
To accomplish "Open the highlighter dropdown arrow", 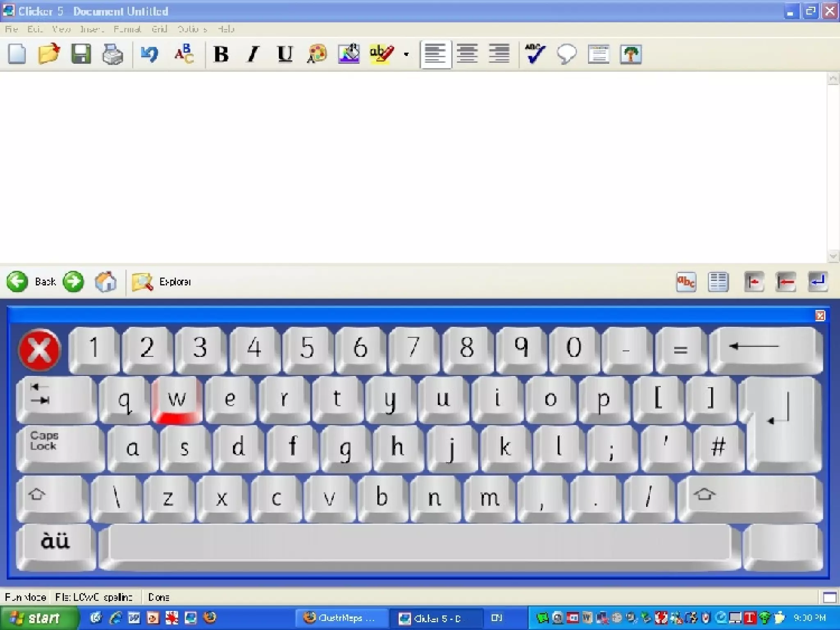I will tap(406, 54).
